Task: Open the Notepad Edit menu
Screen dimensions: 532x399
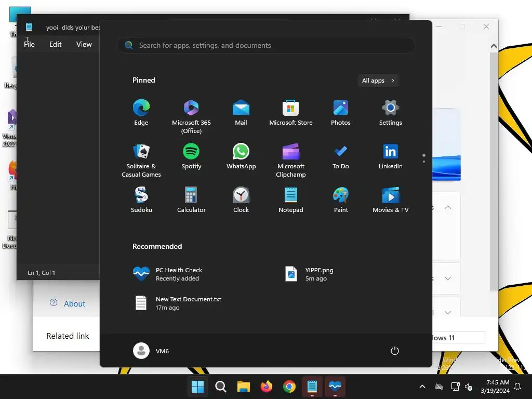Action: coord(55,45)
